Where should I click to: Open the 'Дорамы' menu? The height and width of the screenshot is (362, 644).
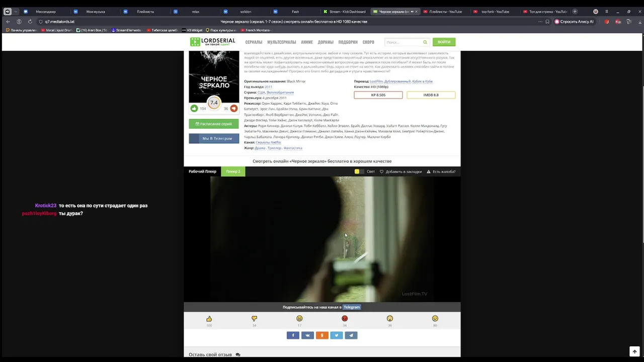tap(326, 42)
